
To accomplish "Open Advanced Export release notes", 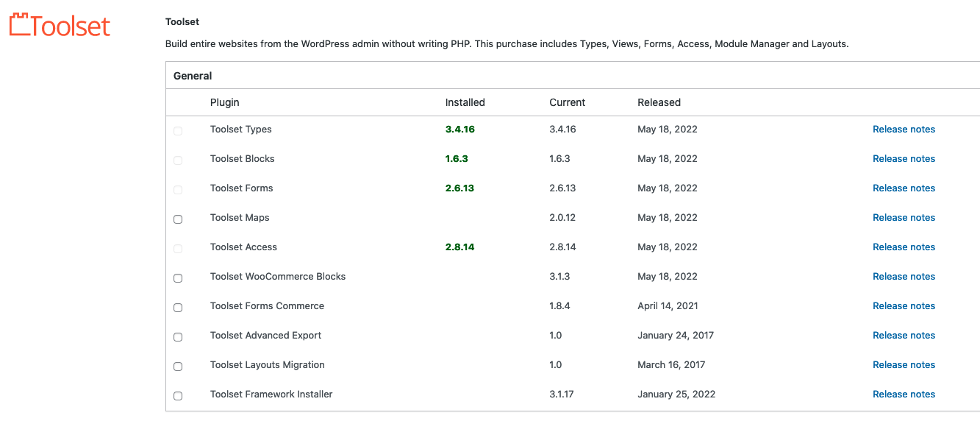I will pyautogui.click(x=904, y=336).
